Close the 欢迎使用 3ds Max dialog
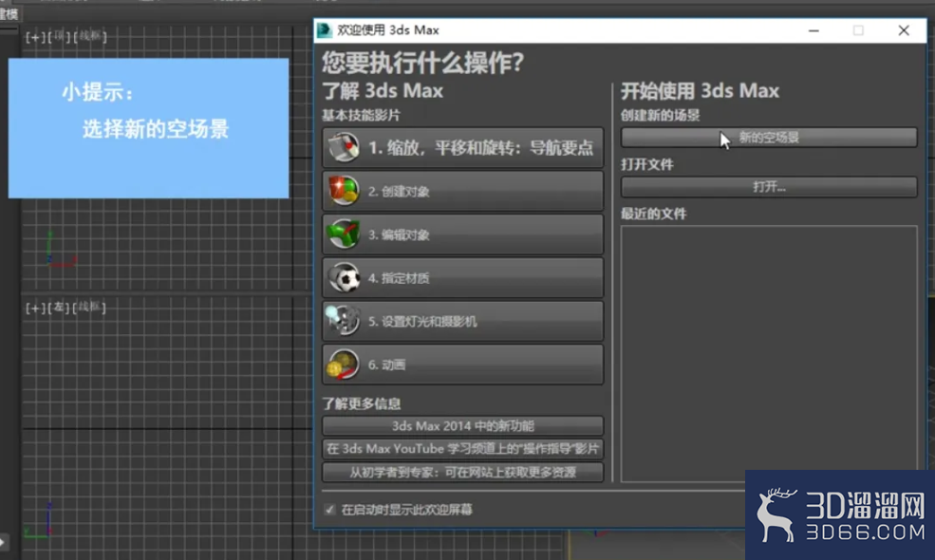 [904, 30]
